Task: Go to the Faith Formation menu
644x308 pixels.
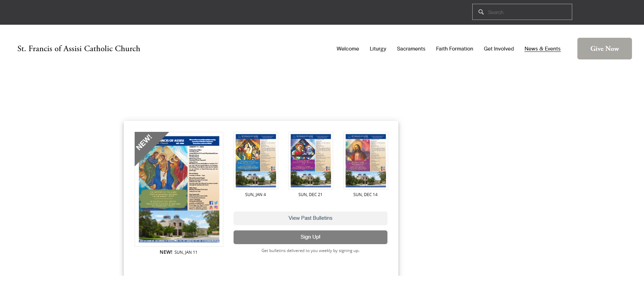Action: click(x=454, y=49)
